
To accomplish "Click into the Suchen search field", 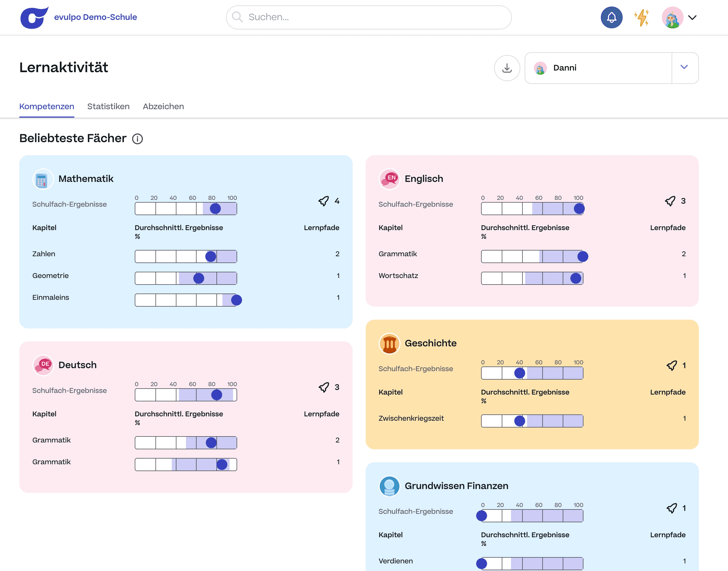I will [x=368, y=17].
